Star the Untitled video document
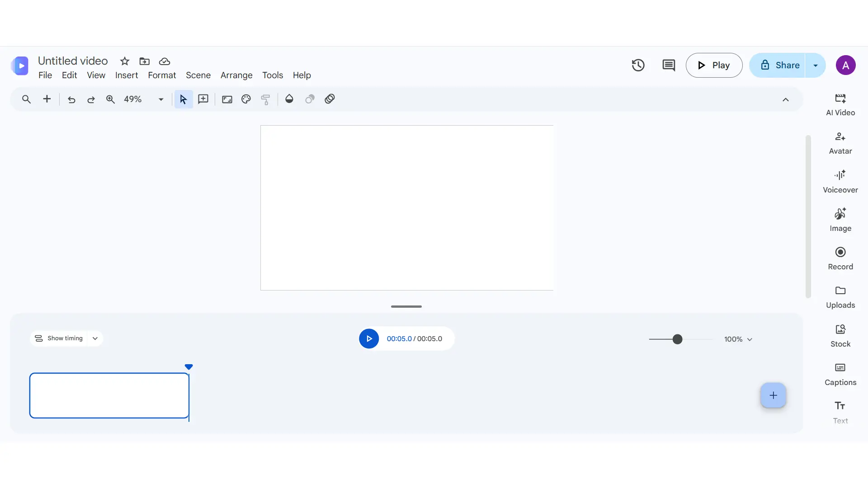The image size is (868, 488). [x=125, y=61]
